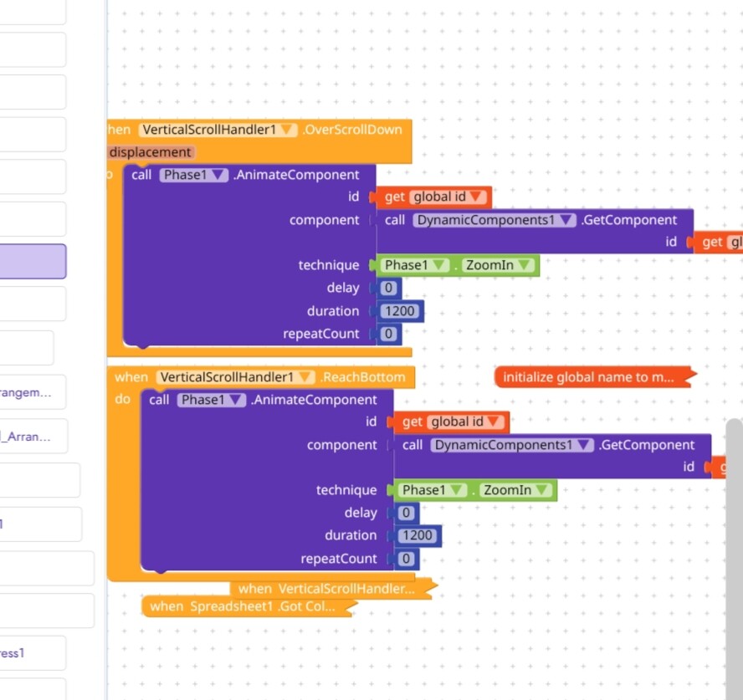Click the "technique" label in the ReachBottom block
This screenshot has width=743, height=700.
(346, 490)
